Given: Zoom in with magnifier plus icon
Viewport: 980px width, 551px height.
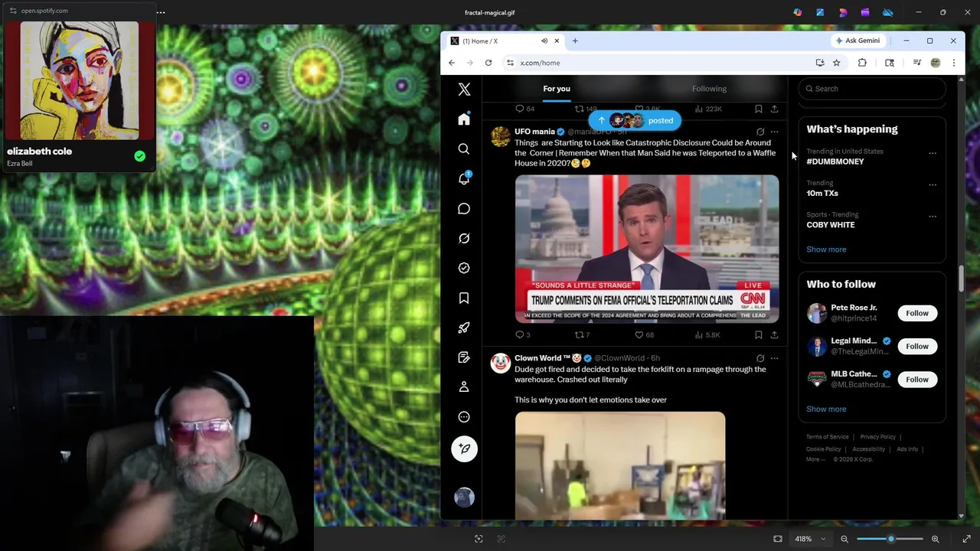Looking at the screenshot, I should point(935,539).
